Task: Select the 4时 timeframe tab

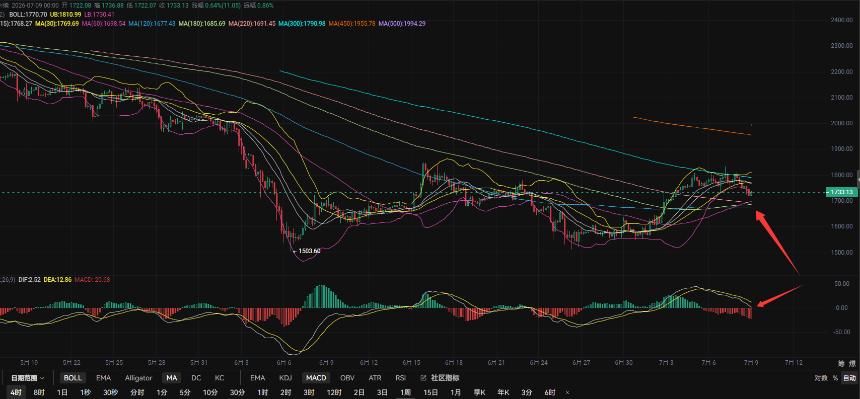Action: [x=15, y=393]
